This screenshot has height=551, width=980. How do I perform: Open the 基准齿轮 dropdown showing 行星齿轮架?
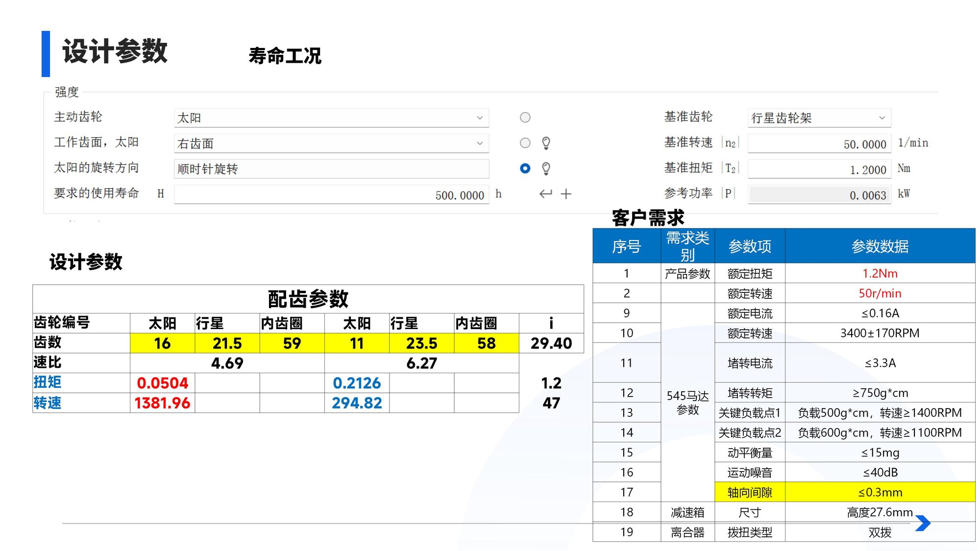point(819,118)
